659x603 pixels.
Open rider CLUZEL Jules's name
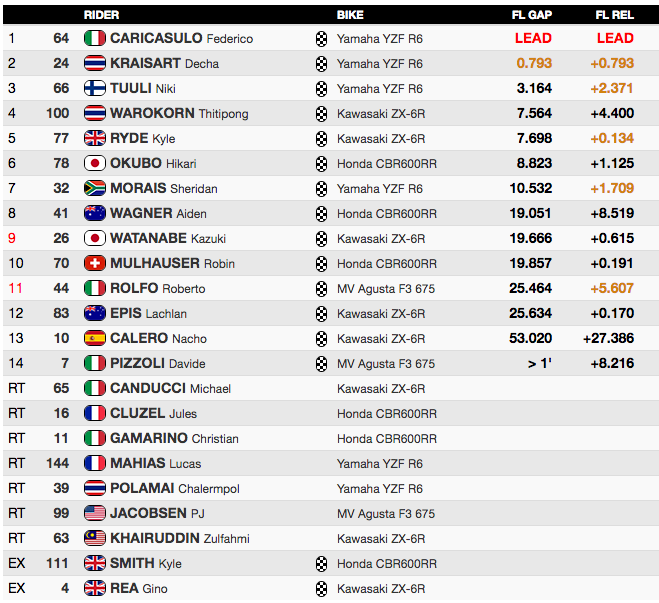[153, 413]
